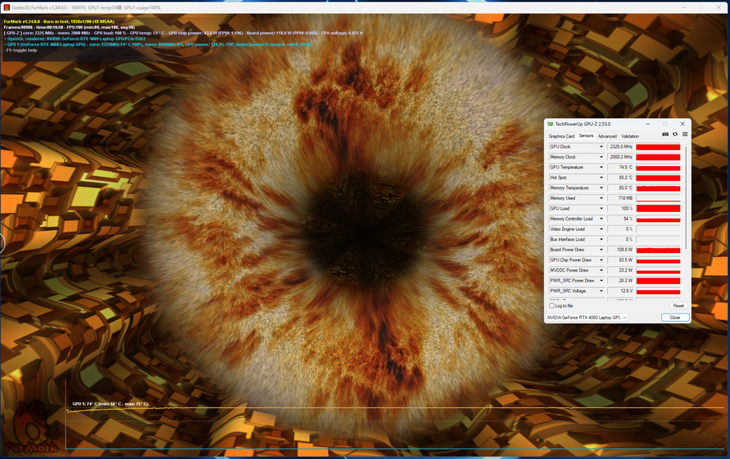This screenshot has height=459, width=730.
Task: Click the 718 MB Memory Used value
Action: (x=621, y=198)
